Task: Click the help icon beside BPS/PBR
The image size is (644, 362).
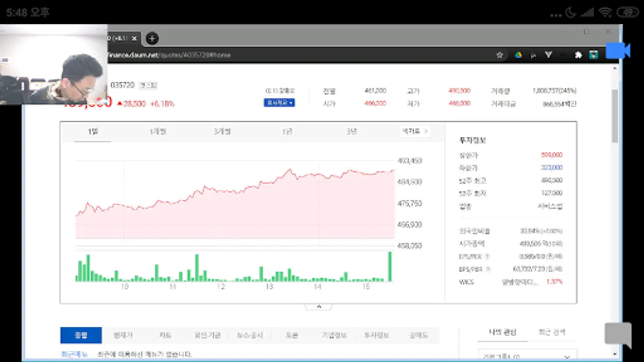Action: pyautogui.click(x=488, y=269)
